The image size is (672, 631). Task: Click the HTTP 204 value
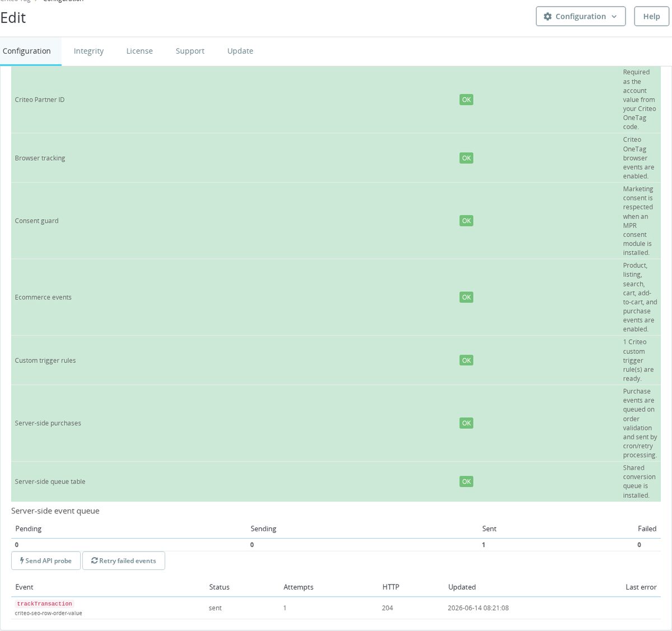click(388, 608)
